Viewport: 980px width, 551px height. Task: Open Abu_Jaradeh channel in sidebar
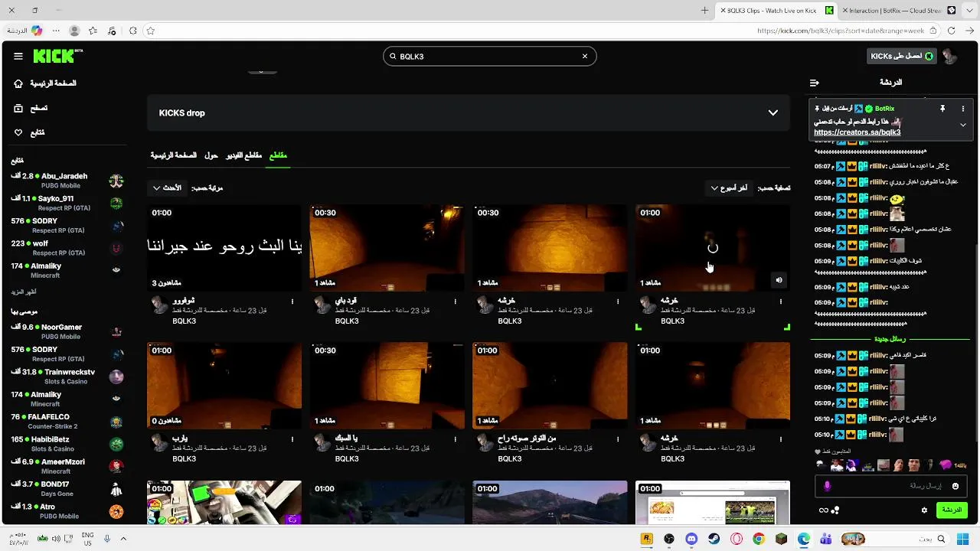(x=67, y=181)
